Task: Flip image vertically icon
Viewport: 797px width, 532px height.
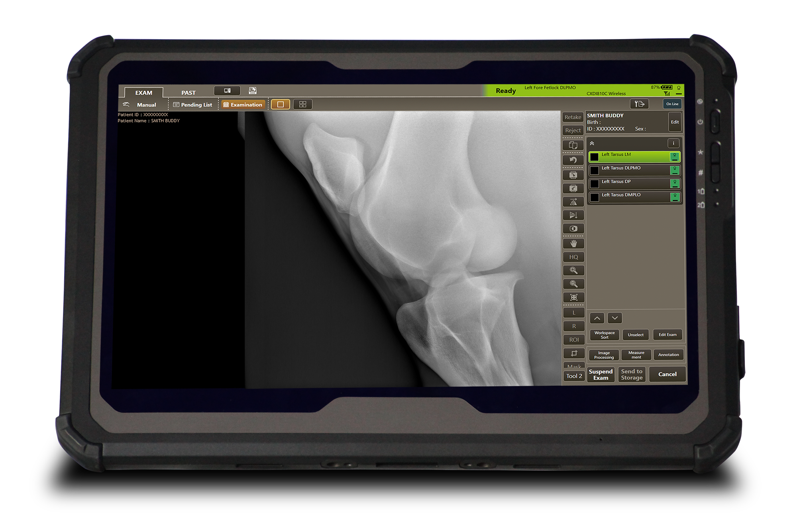Action: coord(573,215)
